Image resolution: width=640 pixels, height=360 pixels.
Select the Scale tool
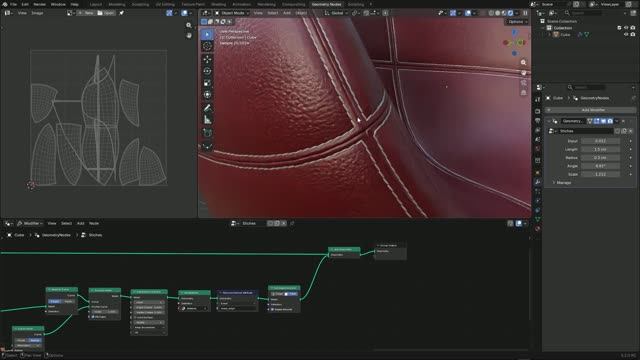pyautogui.click(x=207, y=83)
